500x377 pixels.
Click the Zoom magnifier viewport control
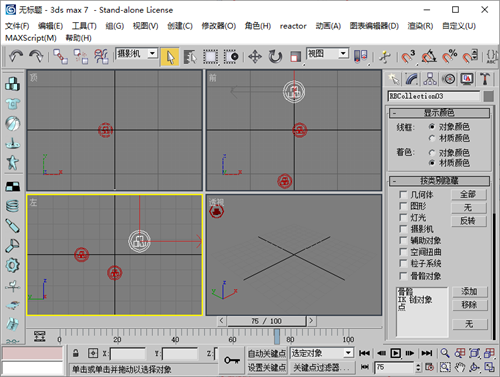445,353
